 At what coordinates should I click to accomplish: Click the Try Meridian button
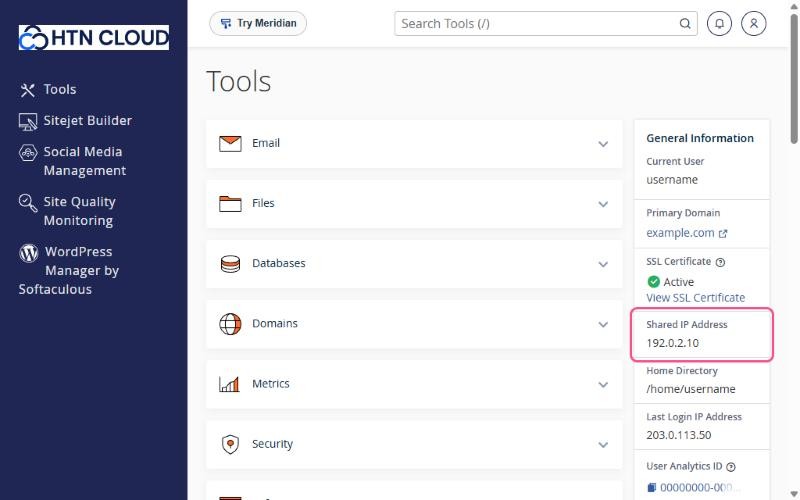pos(258,23)
